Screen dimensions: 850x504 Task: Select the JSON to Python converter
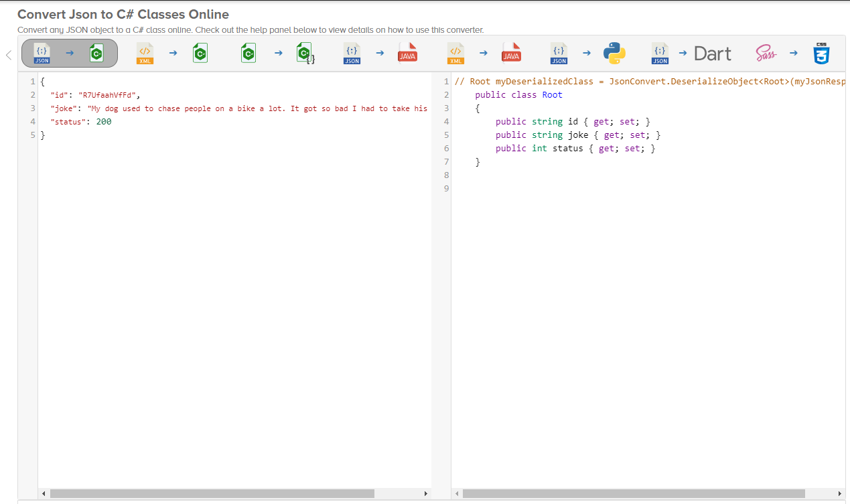(x=586, y=53)
